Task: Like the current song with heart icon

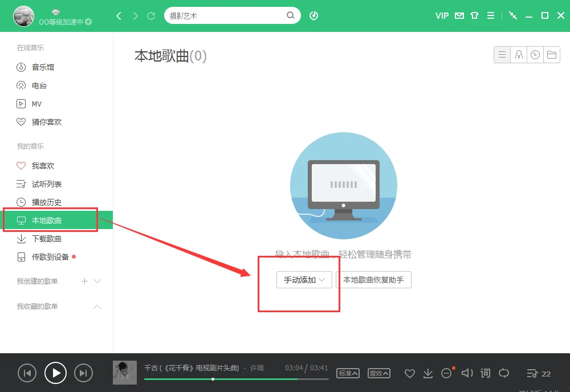Action: click(x=410, y=373)
